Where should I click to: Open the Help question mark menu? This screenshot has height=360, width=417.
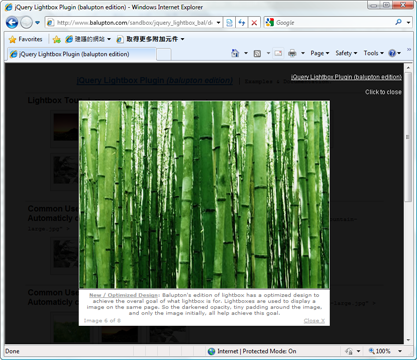tap(395, 53)
